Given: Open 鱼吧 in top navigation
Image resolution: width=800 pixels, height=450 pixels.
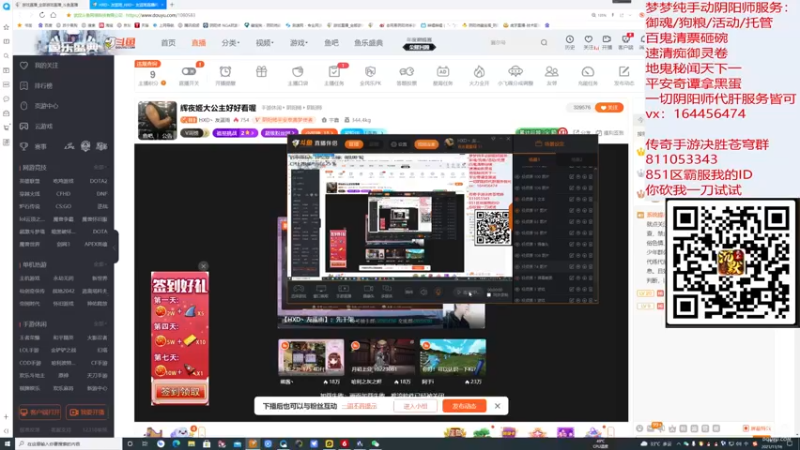Looking at the screenshot, I should pos(331,43).
